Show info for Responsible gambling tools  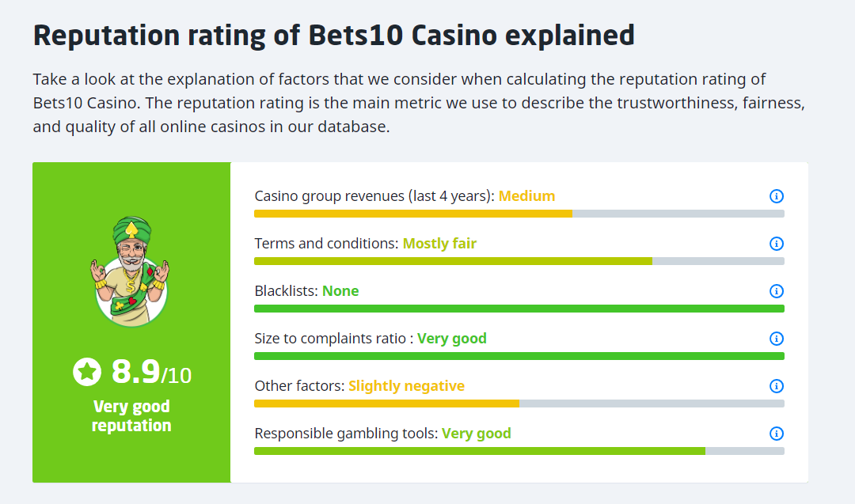click(x=777, y=434)
